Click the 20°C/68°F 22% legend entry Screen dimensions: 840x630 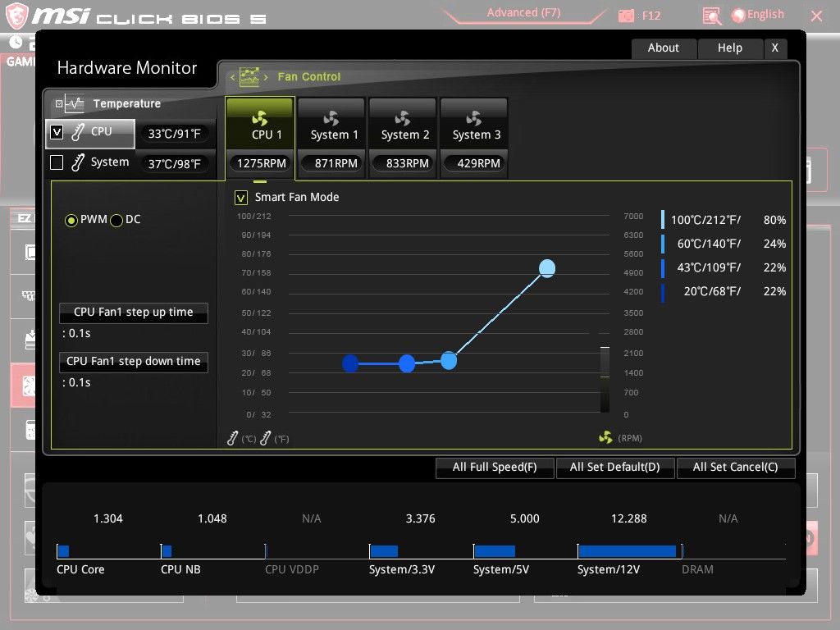pyautogui.click(x=724, y=291)
